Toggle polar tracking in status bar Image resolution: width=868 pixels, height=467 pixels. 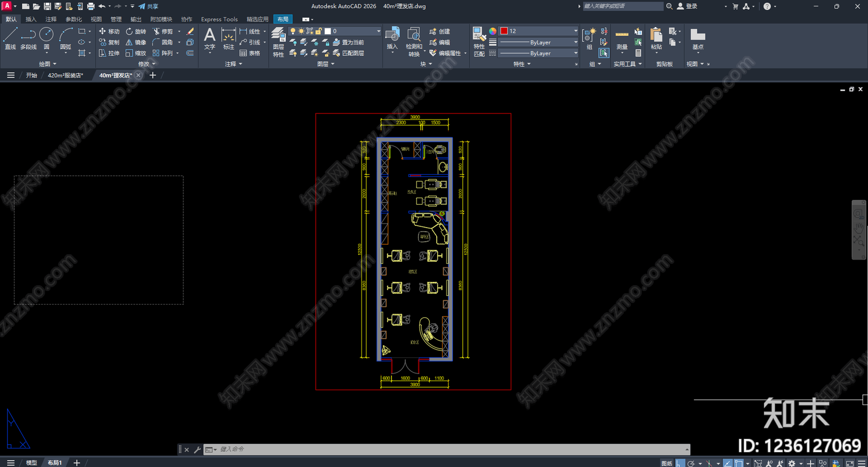point(691,463)
